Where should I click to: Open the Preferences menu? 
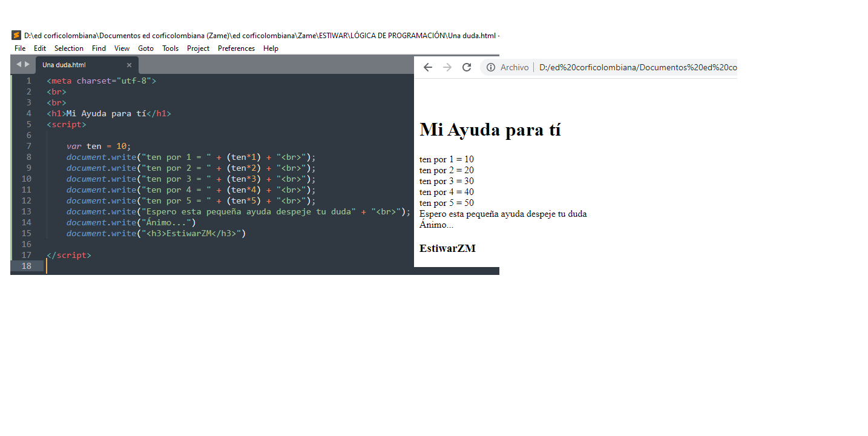pyautogui.click(x=236, y=48)
